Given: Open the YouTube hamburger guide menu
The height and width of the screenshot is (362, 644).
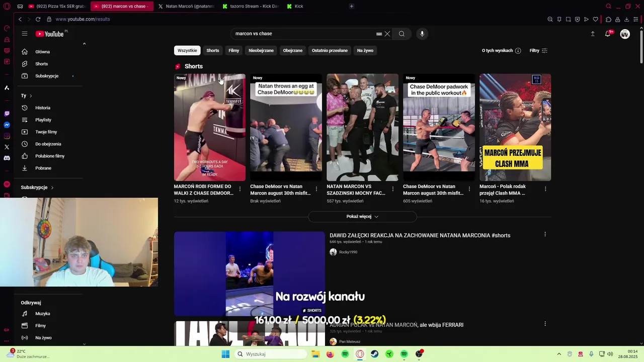Looking at the screenshot, I should (x=24, y=34).
